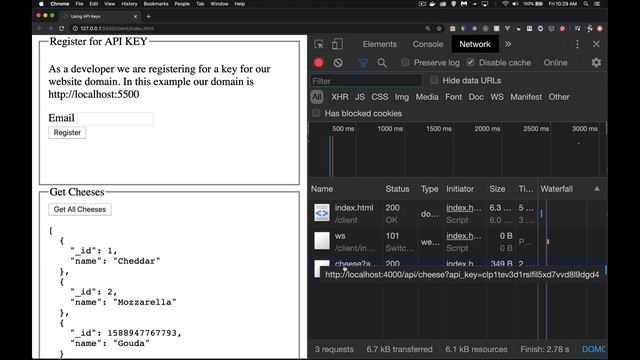Sort requests by Size column

(497, 189)
